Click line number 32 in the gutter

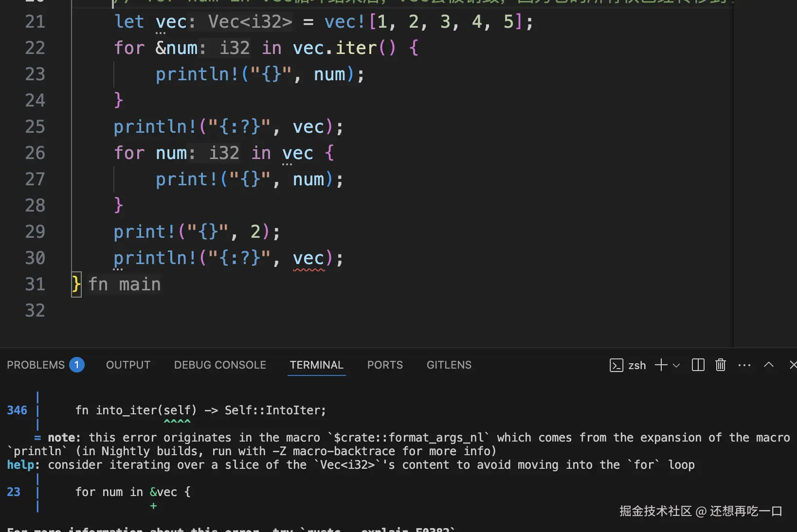click(35, 311)
